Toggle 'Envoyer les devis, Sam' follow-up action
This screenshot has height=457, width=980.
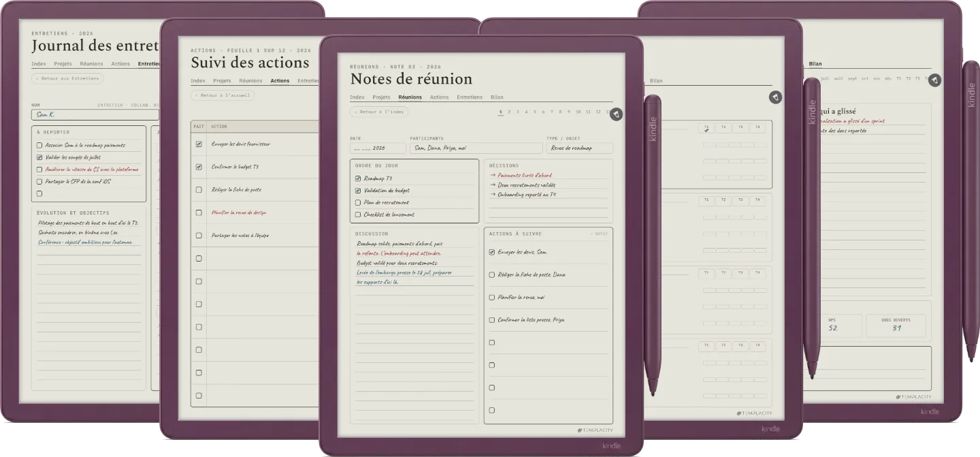coord(492,252)
